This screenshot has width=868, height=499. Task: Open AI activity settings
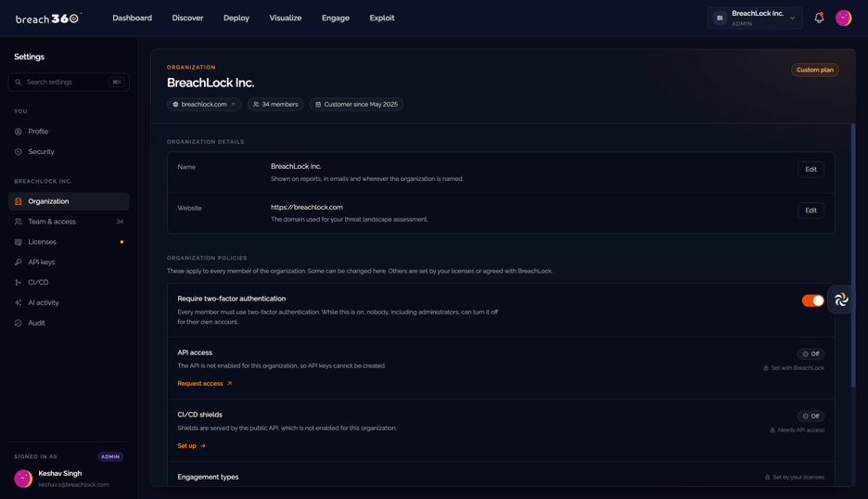[69, 302]
